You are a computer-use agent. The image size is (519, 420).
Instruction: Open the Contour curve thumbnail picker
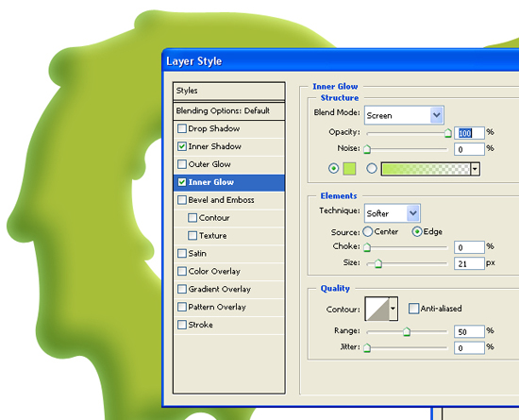pos(377,309)
